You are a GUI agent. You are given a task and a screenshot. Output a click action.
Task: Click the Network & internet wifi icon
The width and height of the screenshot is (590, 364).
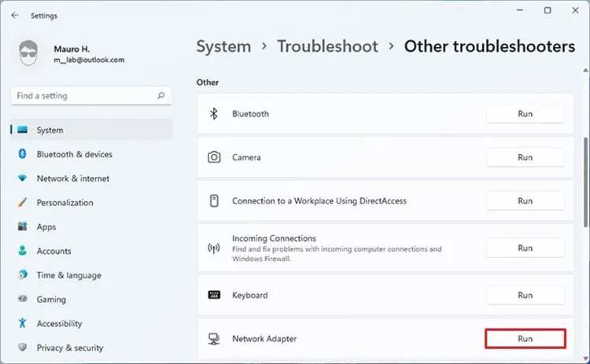pos(22,178)
